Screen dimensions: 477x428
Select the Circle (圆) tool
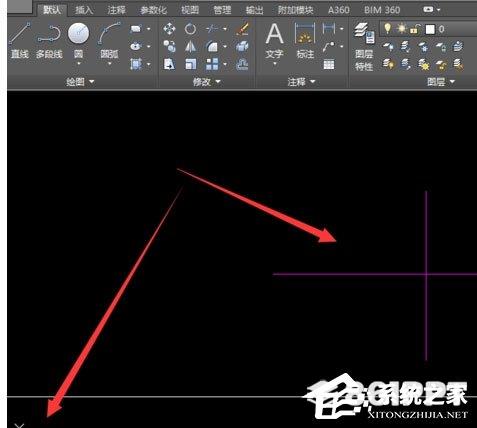click(78, 41)
